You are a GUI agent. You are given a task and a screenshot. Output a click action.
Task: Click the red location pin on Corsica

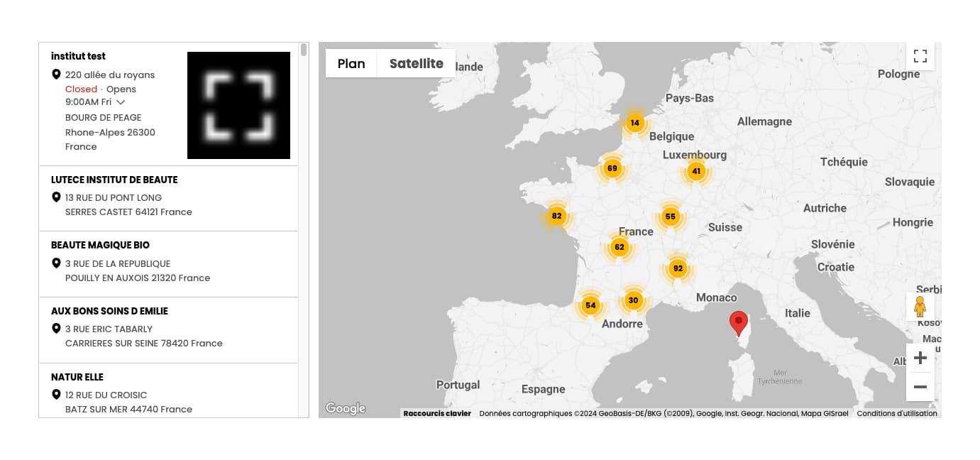coord(739,322)
